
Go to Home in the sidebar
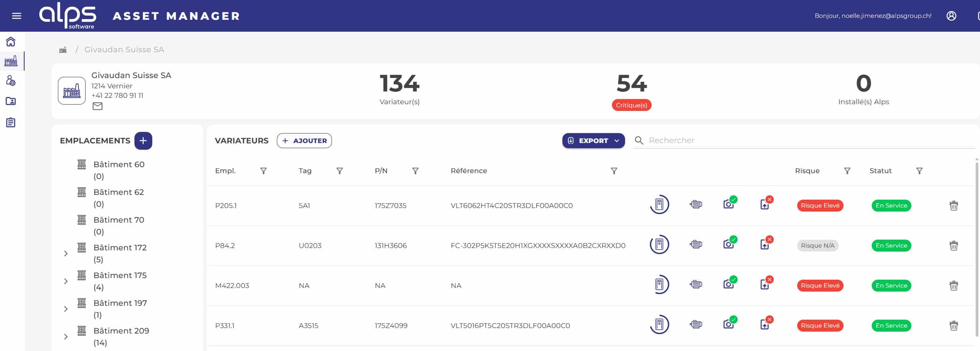click(11, 42)
